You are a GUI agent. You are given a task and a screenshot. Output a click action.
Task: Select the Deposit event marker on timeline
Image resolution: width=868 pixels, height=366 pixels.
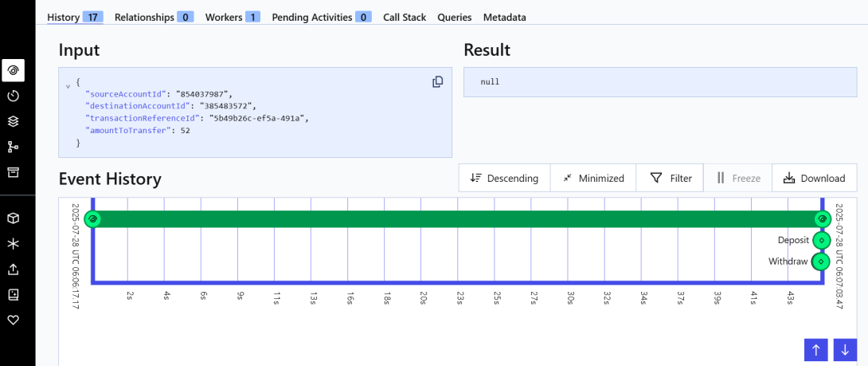821,240
